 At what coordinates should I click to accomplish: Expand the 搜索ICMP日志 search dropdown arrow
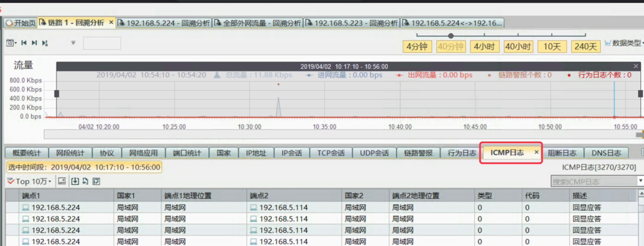click(x=641, y=181)
